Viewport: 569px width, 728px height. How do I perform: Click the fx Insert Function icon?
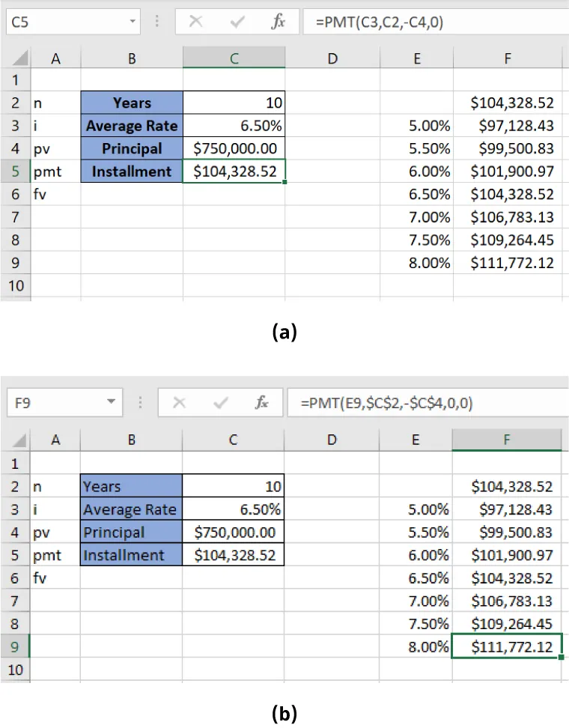pyautogui.click(x=278, y=21)
